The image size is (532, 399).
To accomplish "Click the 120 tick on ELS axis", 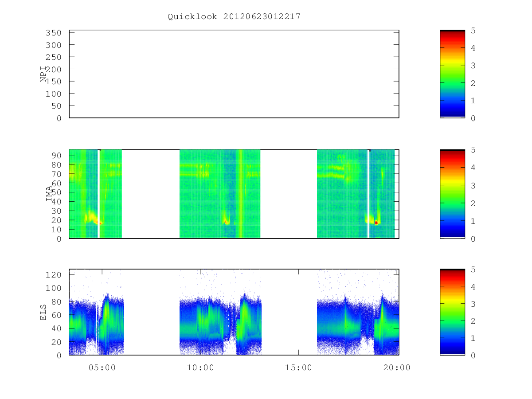I will pos(54,275).
